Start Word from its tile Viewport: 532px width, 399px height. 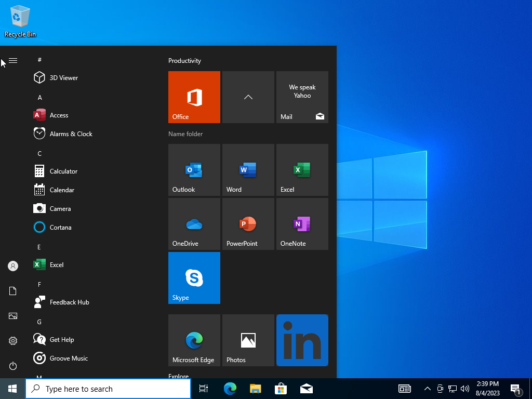(x=248, y=170)
